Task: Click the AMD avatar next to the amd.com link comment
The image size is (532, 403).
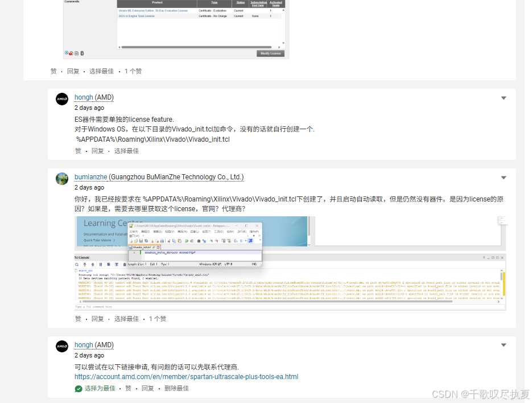Action: [62, 346]
